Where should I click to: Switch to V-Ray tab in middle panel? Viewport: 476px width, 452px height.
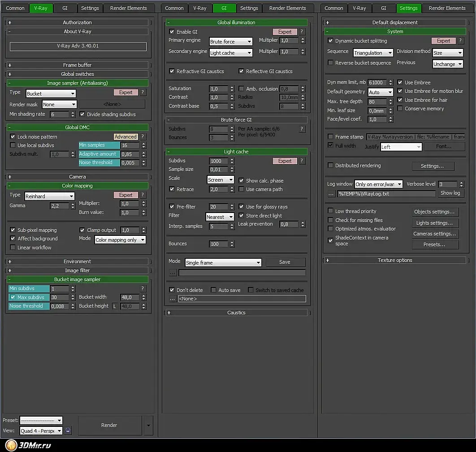point(200,8)
